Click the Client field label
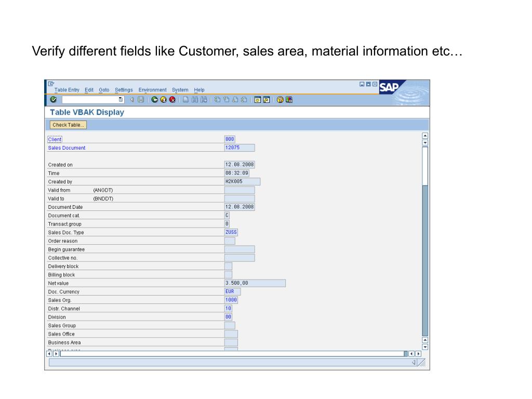 55,139
